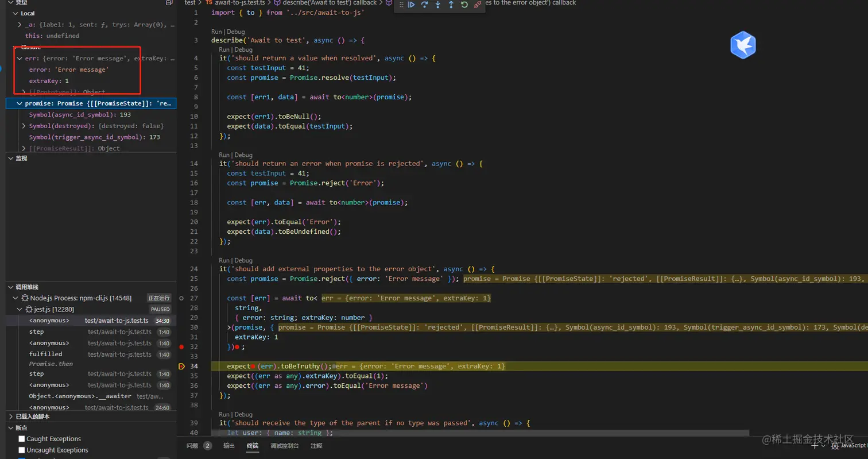Step over with the debug toolbar
The height and width of the screenshot is (459, 868).
point(425,5)
